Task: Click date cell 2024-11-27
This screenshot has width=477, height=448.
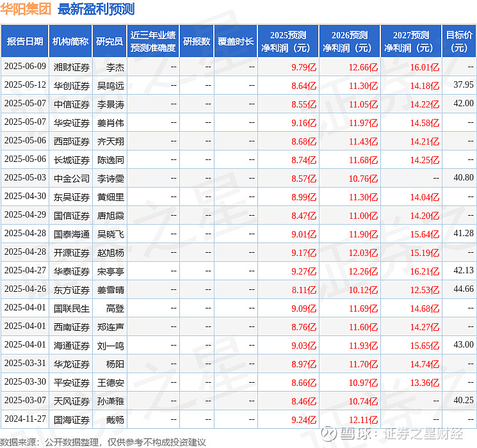Action: 25,419
